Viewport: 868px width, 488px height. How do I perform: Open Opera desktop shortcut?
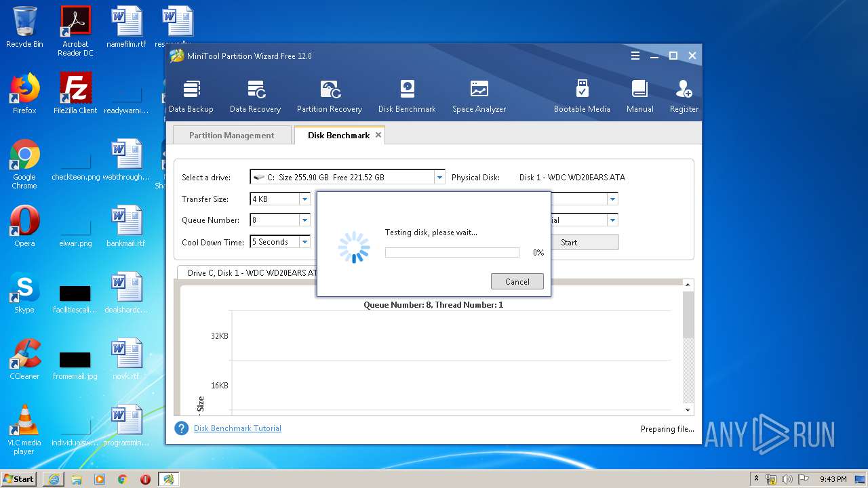tap(24, 226)
